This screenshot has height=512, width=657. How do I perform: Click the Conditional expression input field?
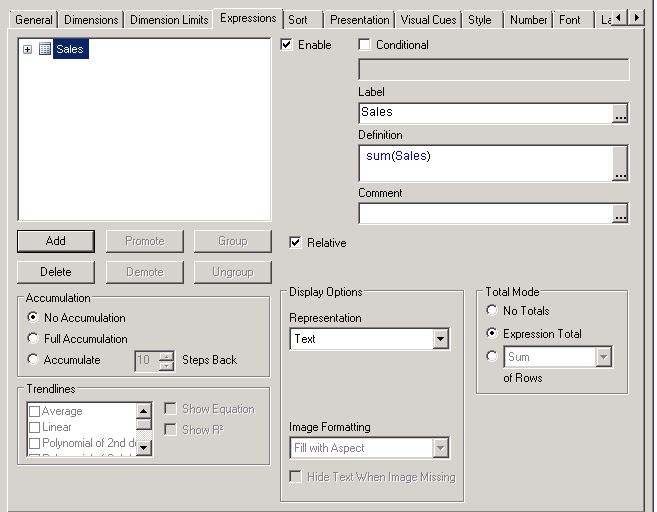tap(494, 70)
